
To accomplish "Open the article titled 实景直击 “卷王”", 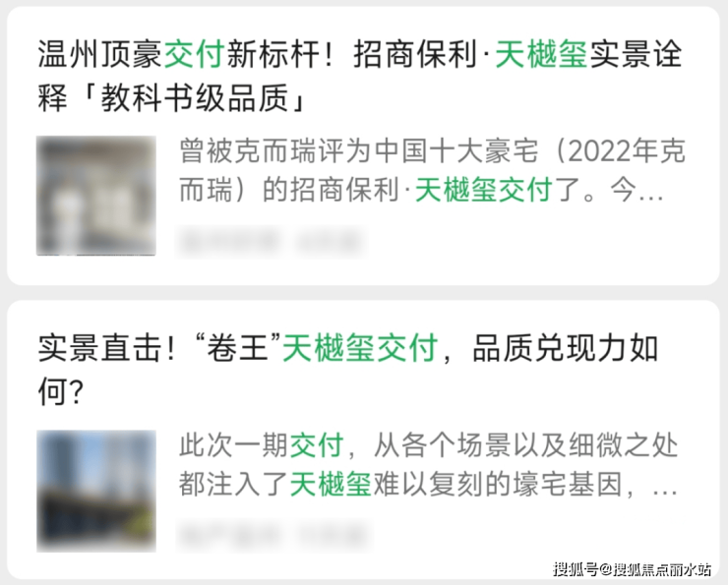I will pos(347,370).
